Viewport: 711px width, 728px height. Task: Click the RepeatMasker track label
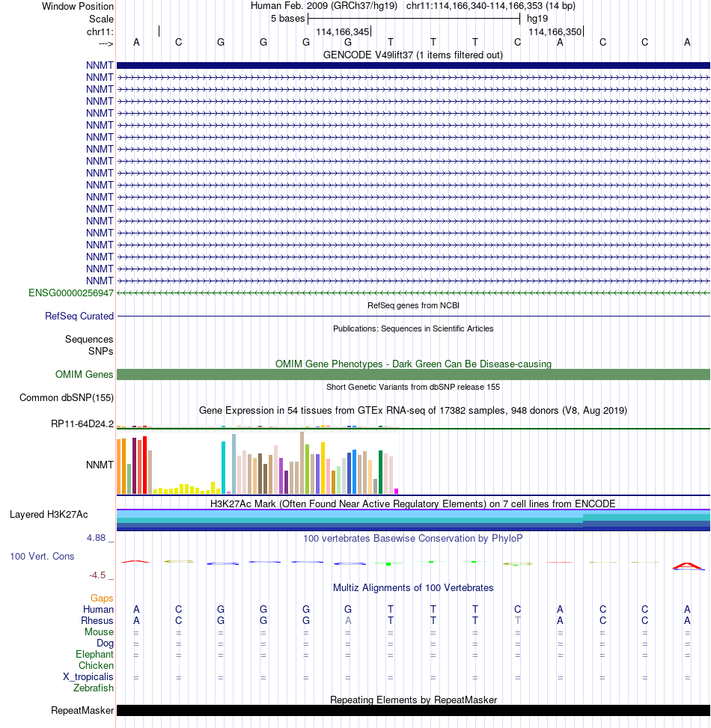click(82, 710)
